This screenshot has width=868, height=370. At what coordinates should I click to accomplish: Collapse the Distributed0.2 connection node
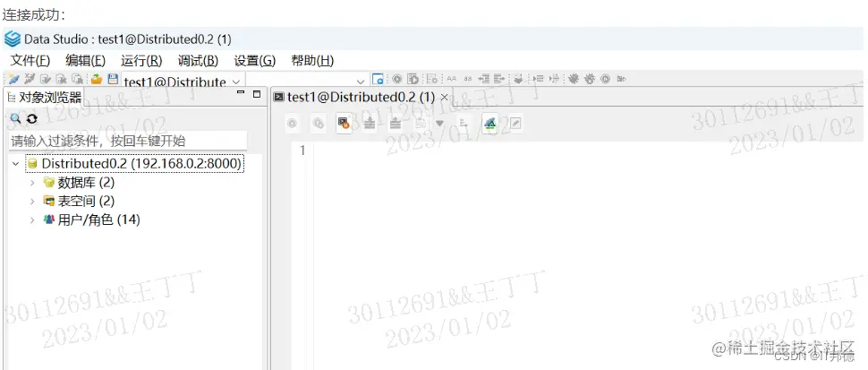click(x=15, y=164)
